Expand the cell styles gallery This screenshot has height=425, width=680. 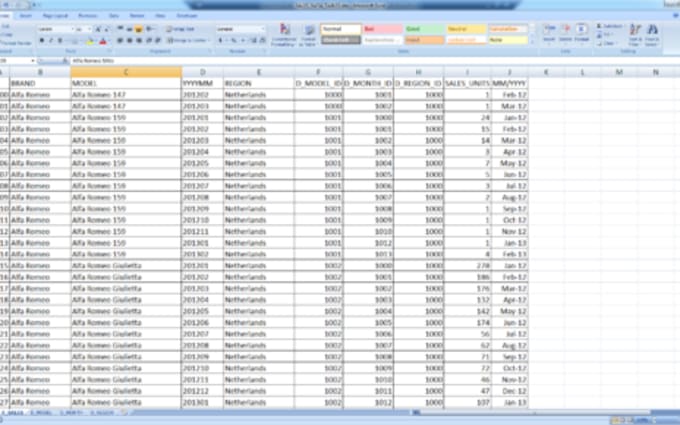point(532,42)
